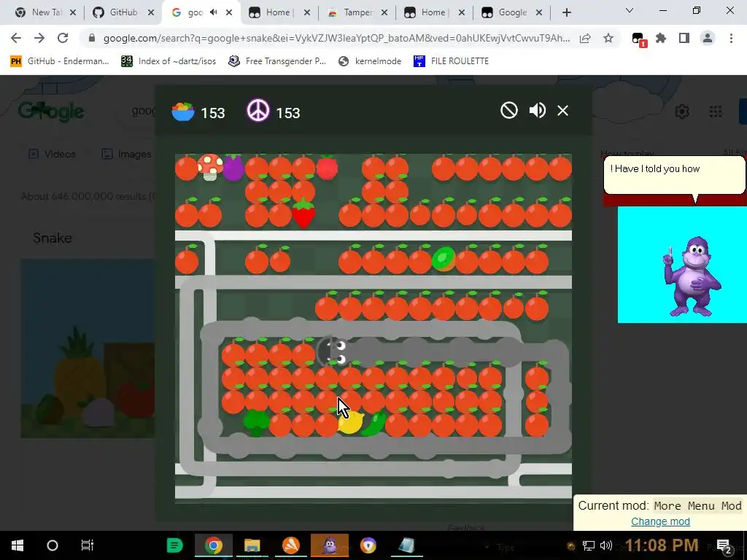This screenshot has height=560, width=747.
Task: Click the green pepper next to lemon
Action: pyautogui.click(x=374, y=424)
